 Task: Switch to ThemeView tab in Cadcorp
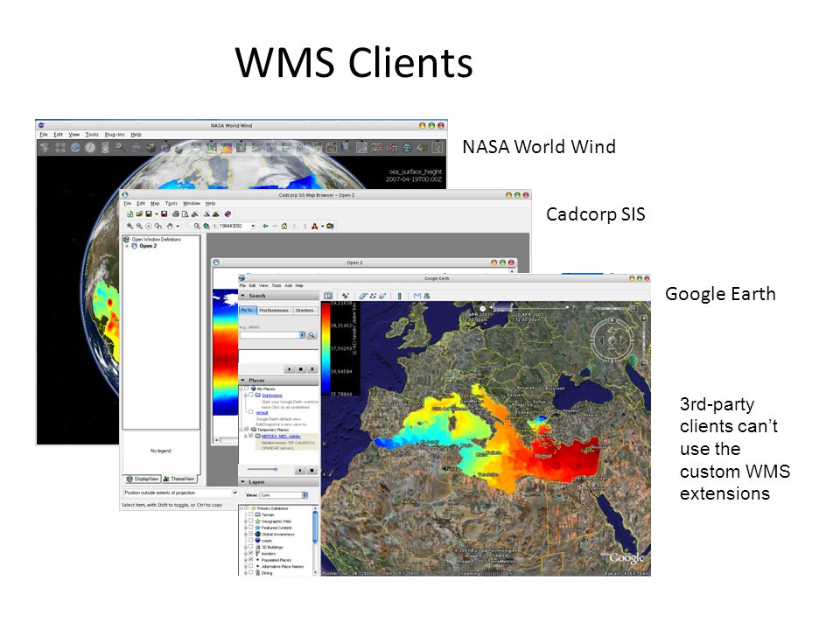click(x=179, y=479)
